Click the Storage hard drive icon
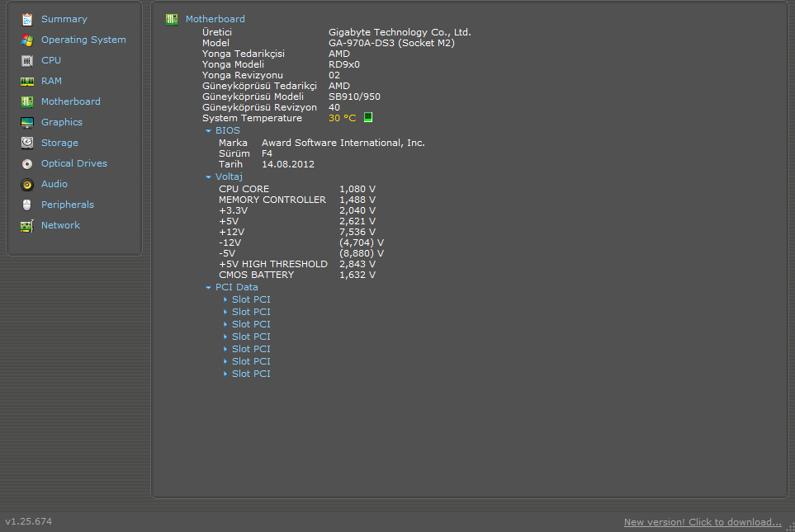Viewport: 795px width, 532px height. pos(27,143)
